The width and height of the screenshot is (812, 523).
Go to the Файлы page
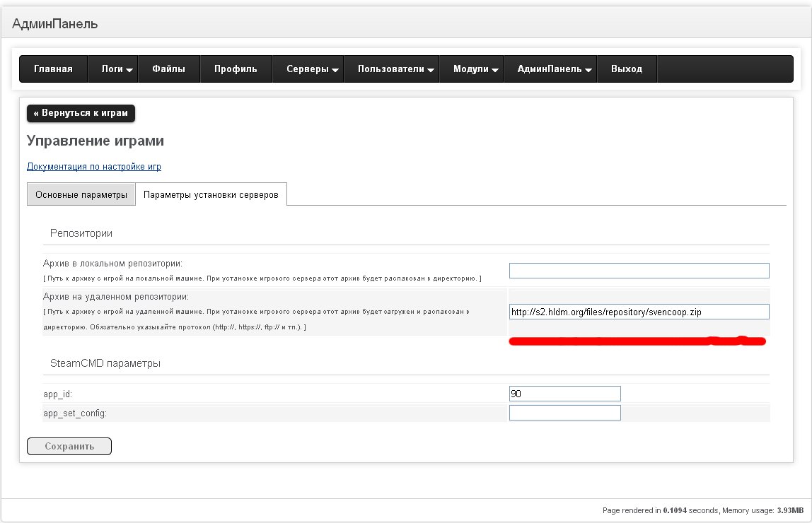(x=169, y=69)
